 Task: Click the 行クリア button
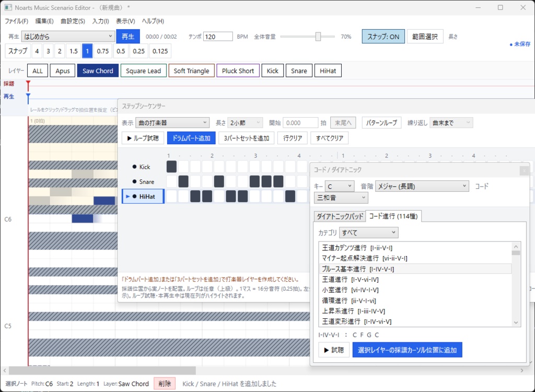click(293, 139)
